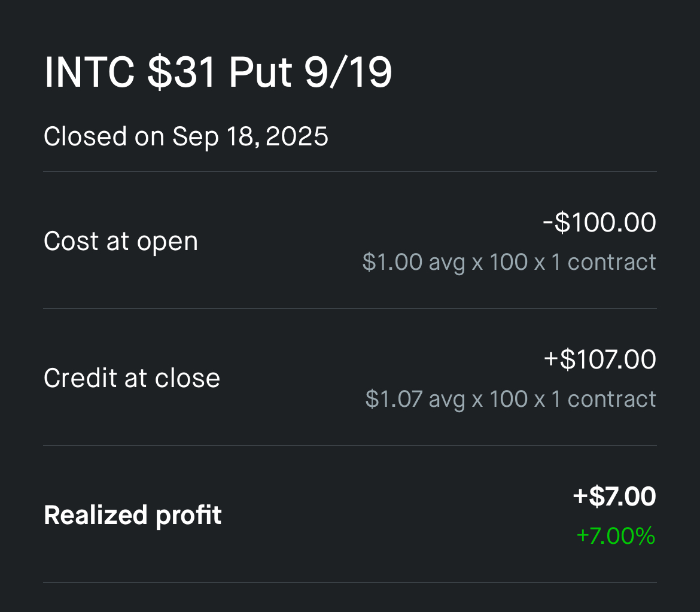The height and width of the screenshot is (612, 700).
Task: Click the word Put in the title
Action: pyautogui.click(x=261, y=73)
